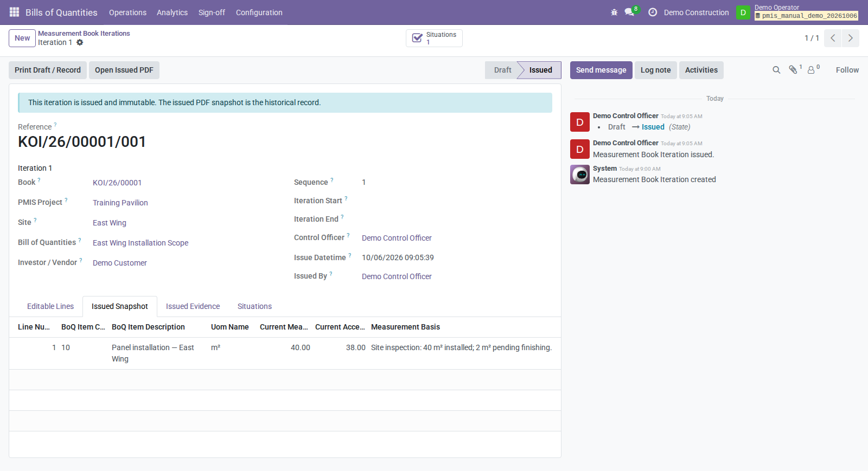This screenshot has width=868, height=471.
Task: Click the Log note button
Action: [655, 70]
